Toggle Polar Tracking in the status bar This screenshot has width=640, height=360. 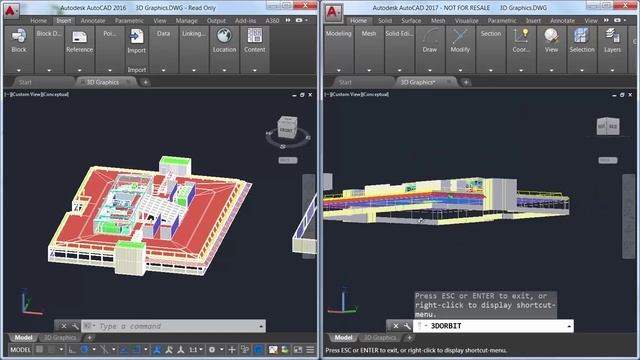pos(84,350)
